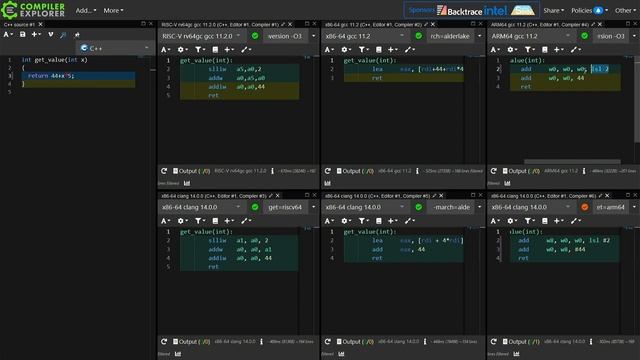The image size is (640, 360).
Task: Open output options gear in Compiler #6 clang pane
Action: tap(512, 221)
